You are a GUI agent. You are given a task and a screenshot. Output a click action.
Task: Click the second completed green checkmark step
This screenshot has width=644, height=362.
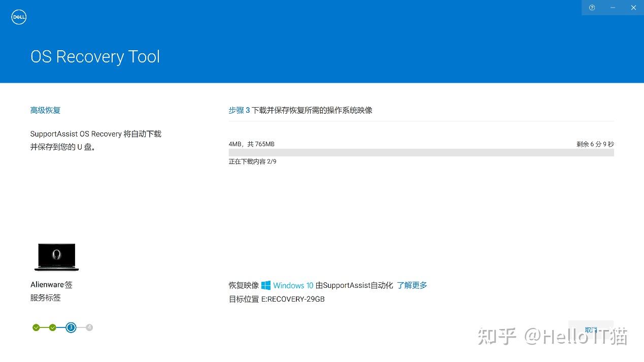53,327
